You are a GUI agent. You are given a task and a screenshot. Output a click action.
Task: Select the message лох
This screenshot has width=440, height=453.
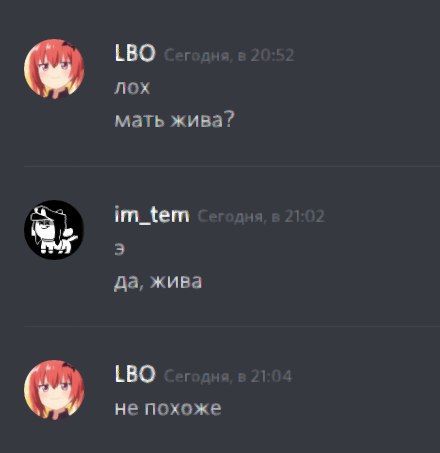coord(132,88)
